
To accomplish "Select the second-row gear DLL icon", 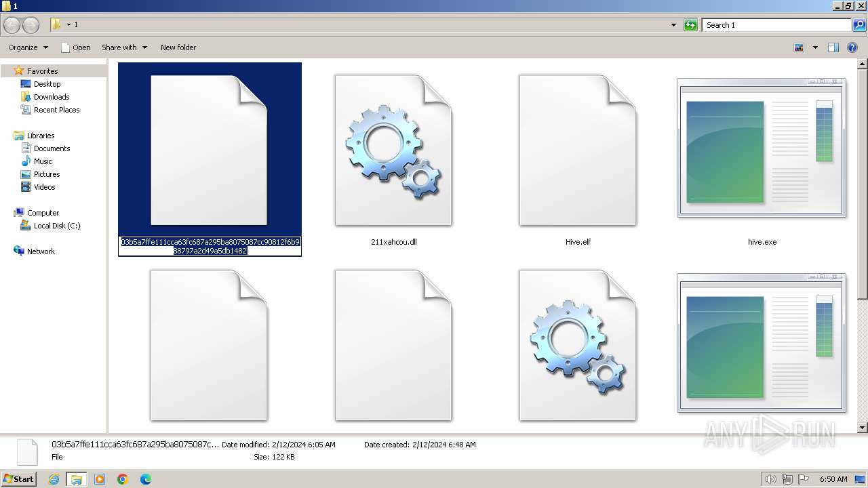I will click(x=578, y=346).
